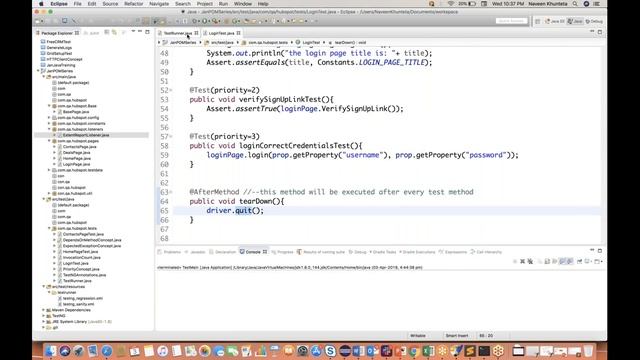The image size is (640, 360).
Task: Minimize the editor area
Action: click(592, 32)
